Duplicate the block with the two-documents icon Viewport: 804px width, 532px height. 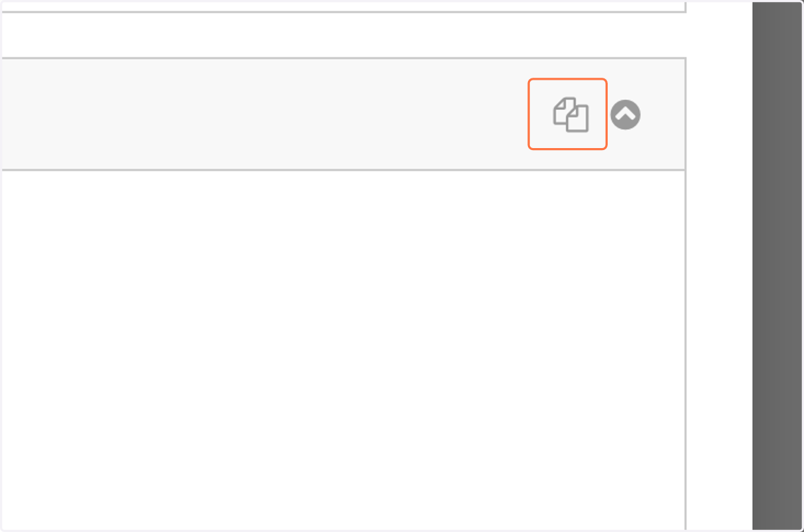pyautogui.click(x=570, y=115)
